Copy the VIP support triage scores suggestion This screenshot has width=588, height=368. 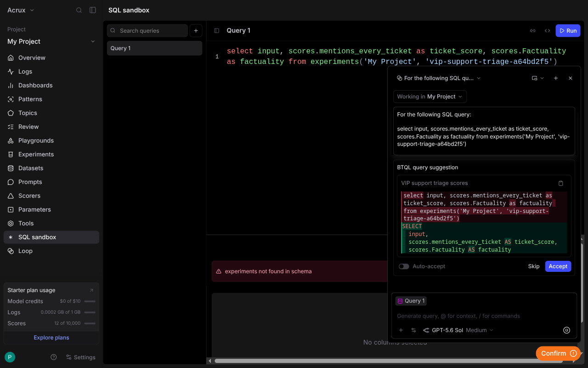coord(561,183)
